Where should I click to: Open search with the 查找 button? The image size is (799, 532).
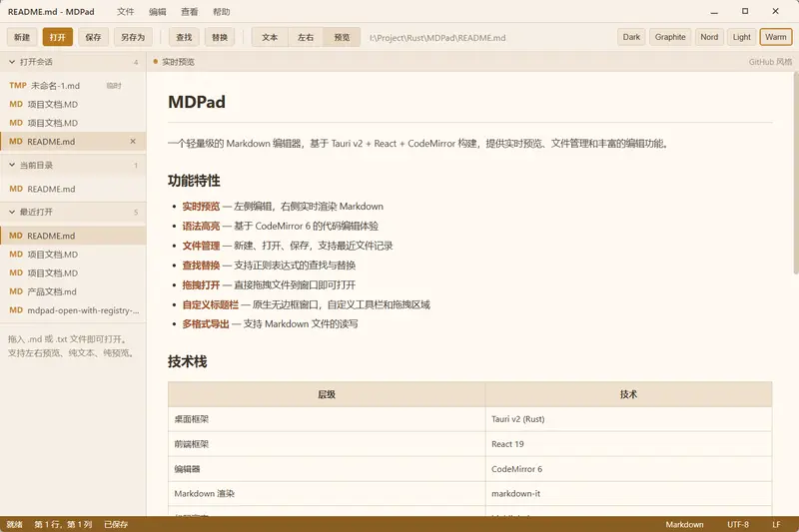coord(184,37)
